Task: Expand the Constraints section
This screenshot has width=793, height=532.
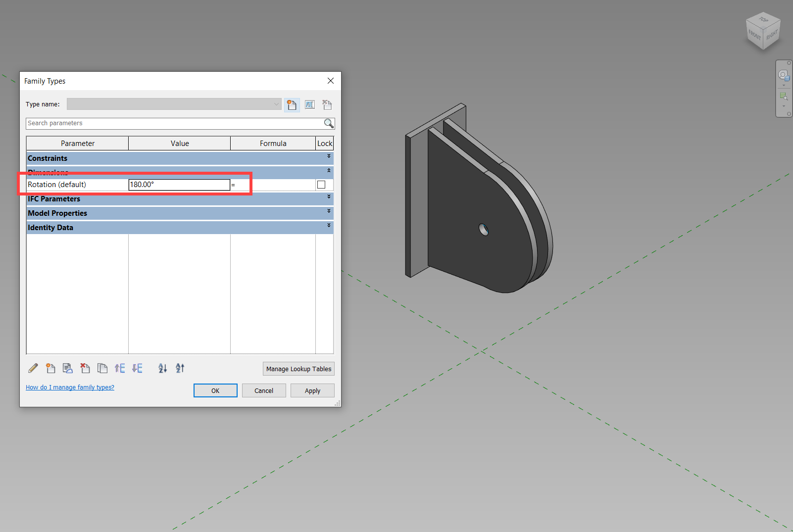Action: click(x=328, y=155)
